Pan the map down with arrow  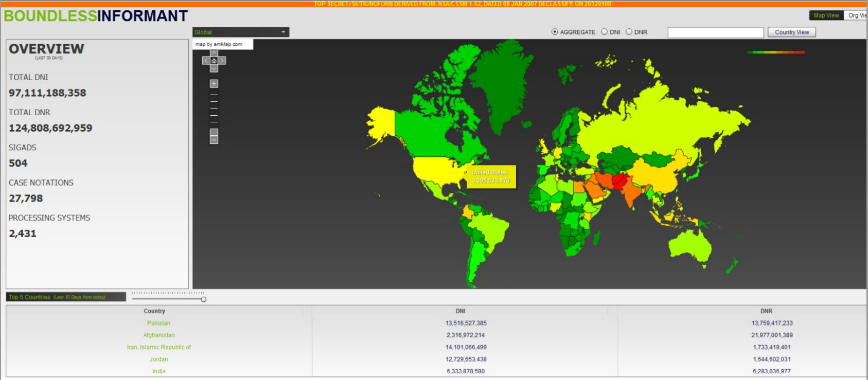coord(214,68)
